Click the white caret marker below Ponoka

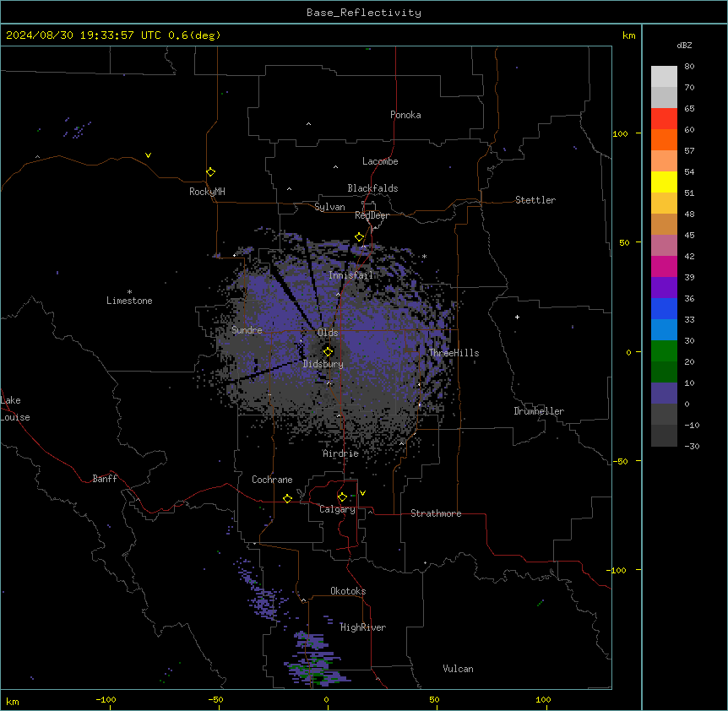click(309, 124)
